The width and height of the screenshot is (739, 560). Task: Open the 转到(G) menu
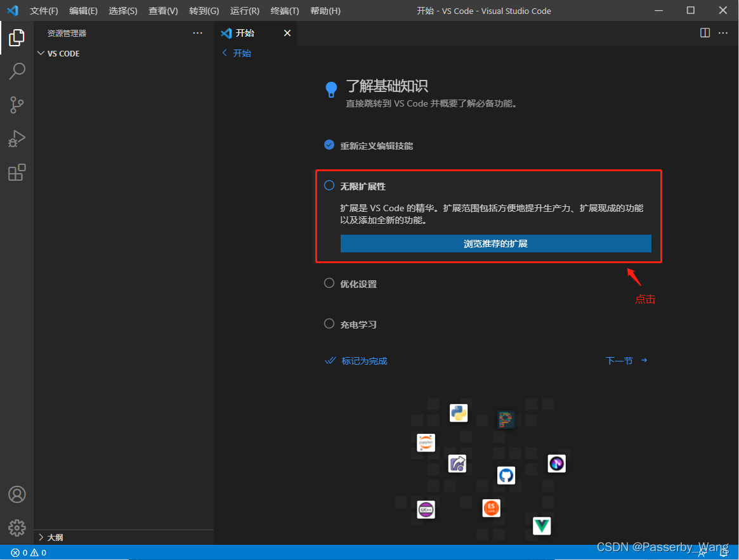(204, 11)
